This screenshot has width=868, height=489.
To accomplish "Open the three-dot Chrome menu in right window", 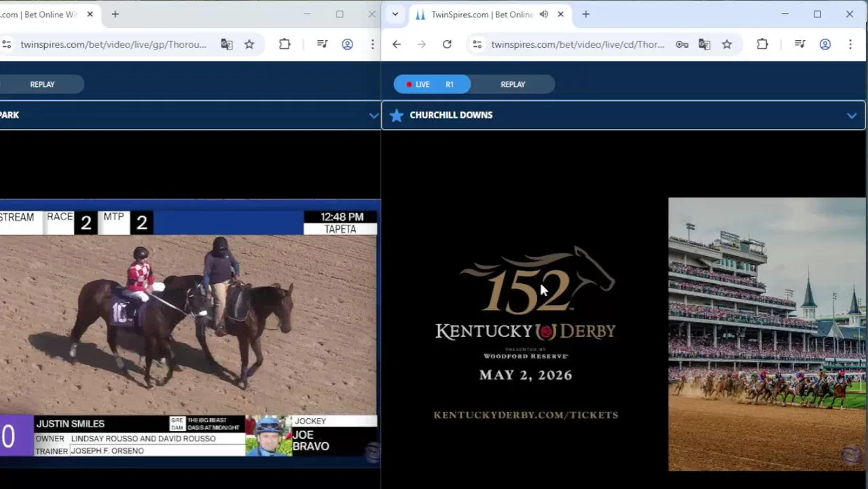I will 850,44.
